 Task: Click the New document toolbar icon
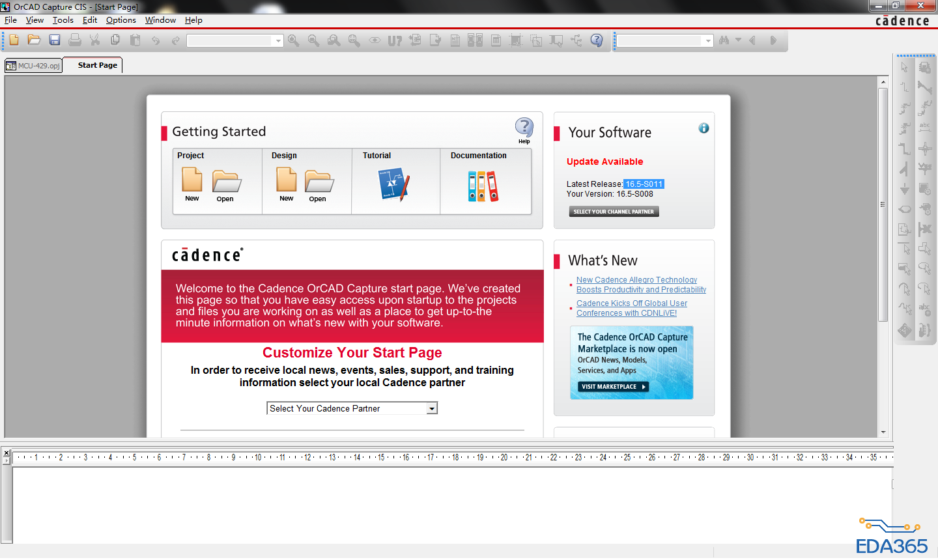[14, 40]
